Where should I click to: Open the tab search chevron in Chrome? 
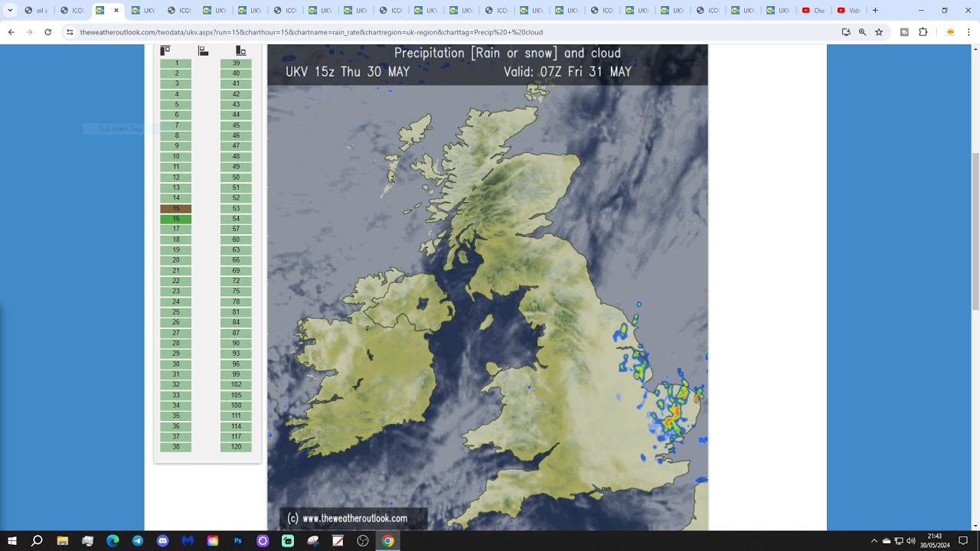point(11,11)
